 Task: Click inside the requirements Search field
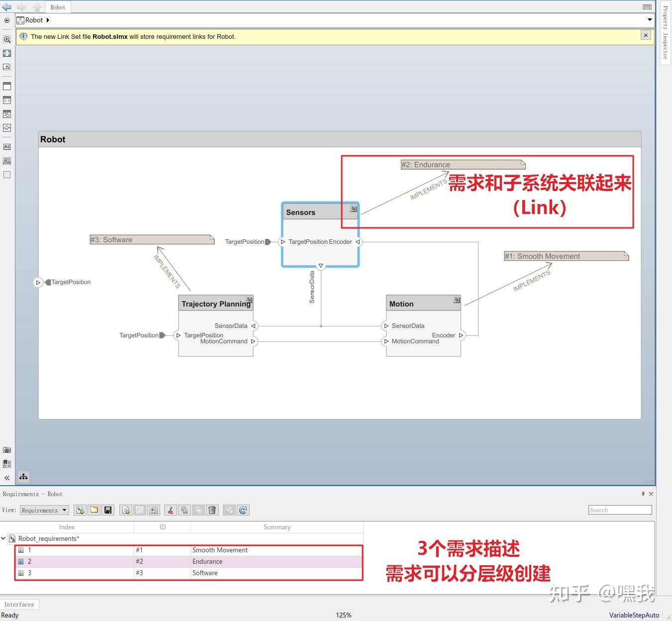(619, 510)
